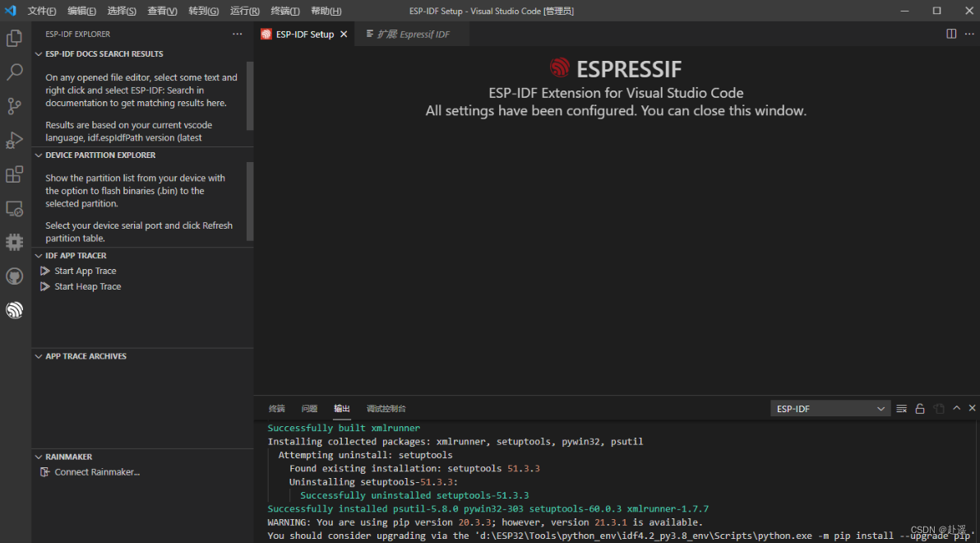The height and width of the screenshot is (543, 980).
Task: Open the 选择(S) menu
Action: 122,12
